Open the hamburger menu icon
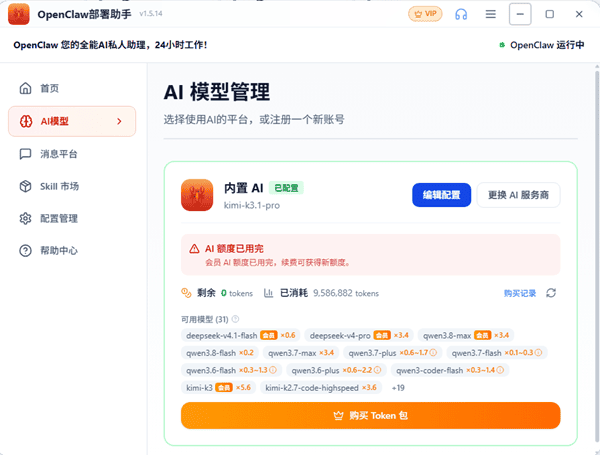This screenshot has width=600, height=455. [x=491, y=14]
